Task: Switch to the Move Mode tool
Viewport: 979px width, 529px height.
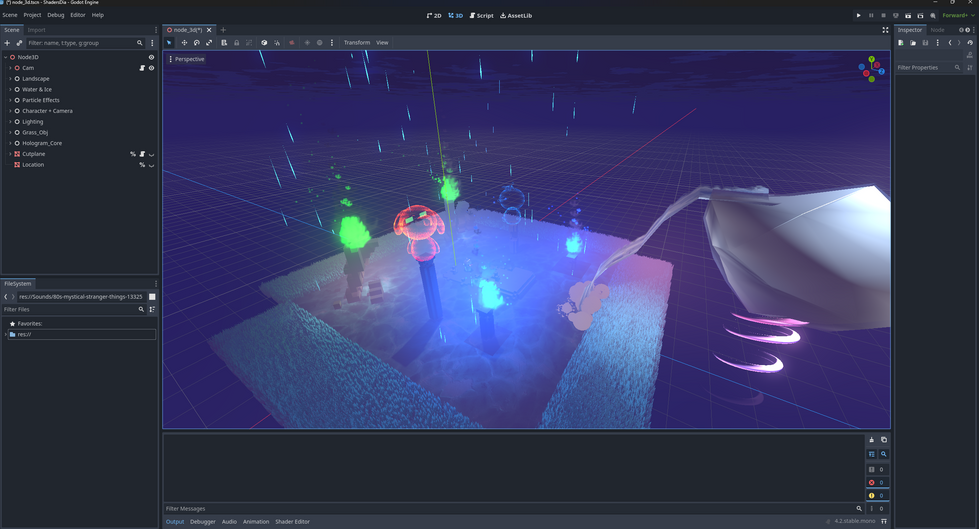Action: [x=184, y=42]
